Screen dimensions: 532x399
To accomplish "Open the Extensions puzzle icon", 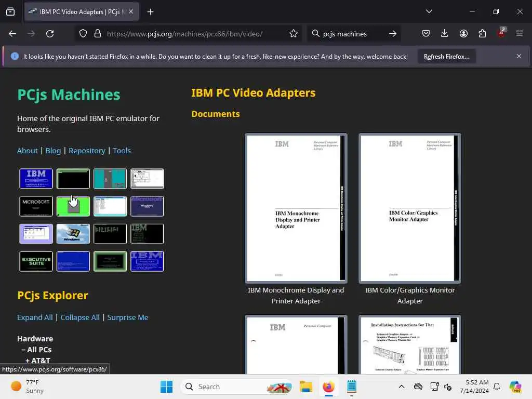I will (x=482, y=33).
